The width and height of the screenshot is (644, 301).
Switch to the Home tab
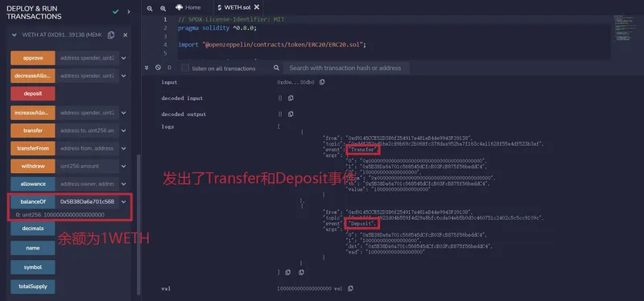click(188, 7)
